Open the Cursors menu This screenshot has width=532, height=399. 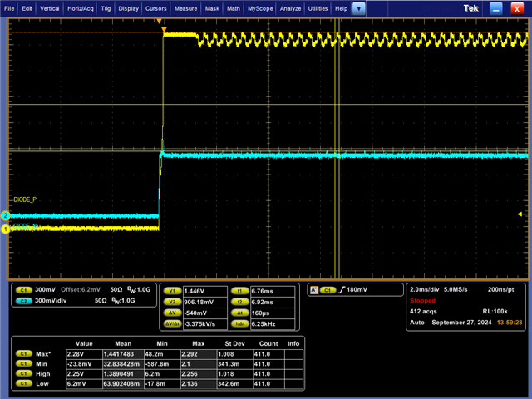click(x=156, y=8)
